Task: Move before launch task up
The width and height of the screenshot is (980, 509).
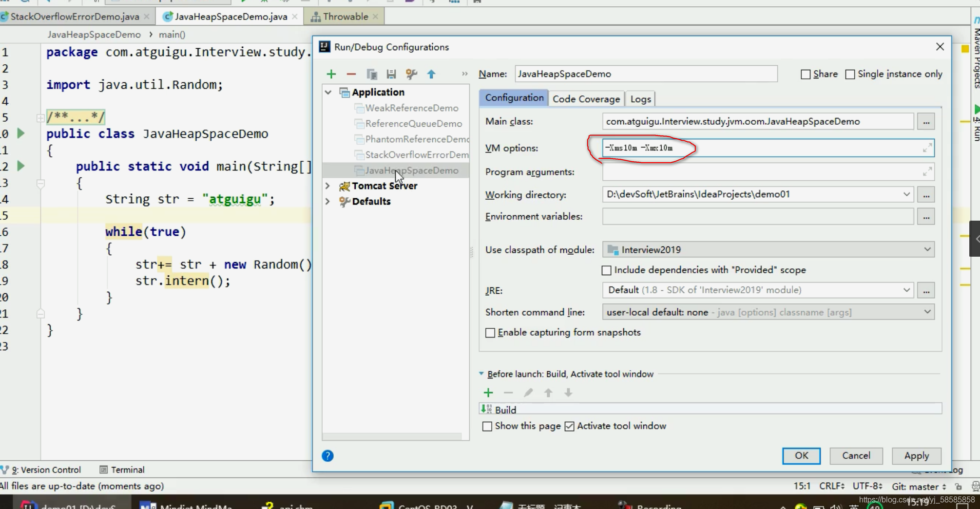Action: pyautogui.click(x=548, y=393)
